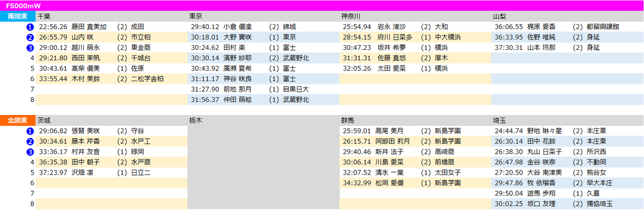The image size is (644, 210).
Task: Click the 山梨 prefecture header
Action: pos(500,16)
